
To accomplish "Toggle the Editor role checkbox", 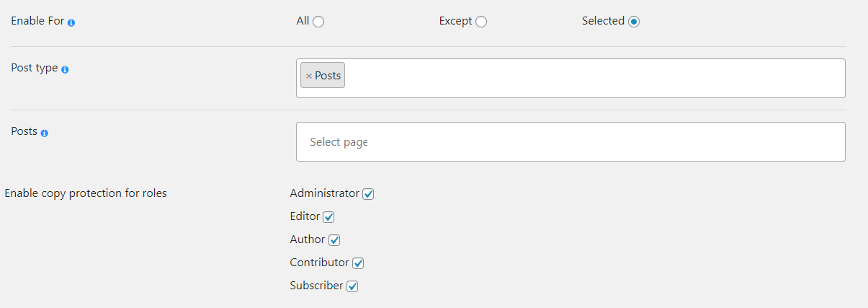I will pyautogui.click(x=329, y=217).
